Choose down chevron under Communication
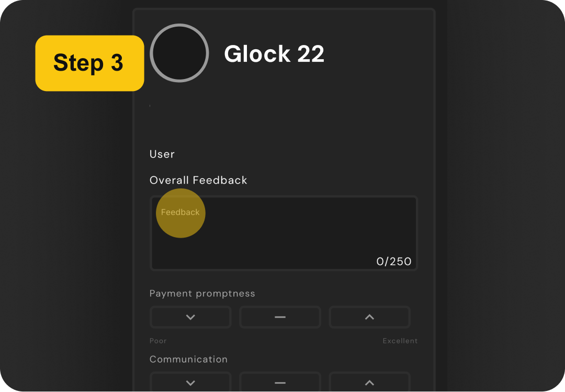Image resolution: width=565 pixels, height=392 pixels. pos(190,383)
